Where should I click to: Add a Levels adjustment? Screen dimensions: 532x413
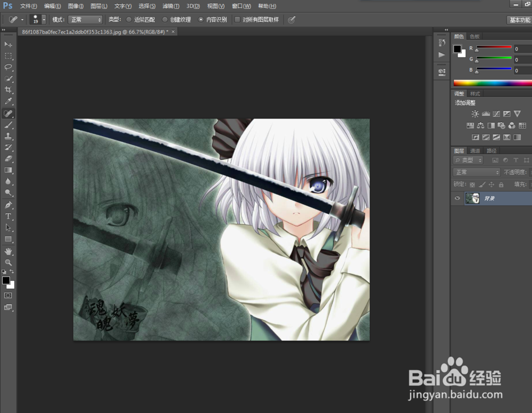pyautogui.click(x=486, y=114)
